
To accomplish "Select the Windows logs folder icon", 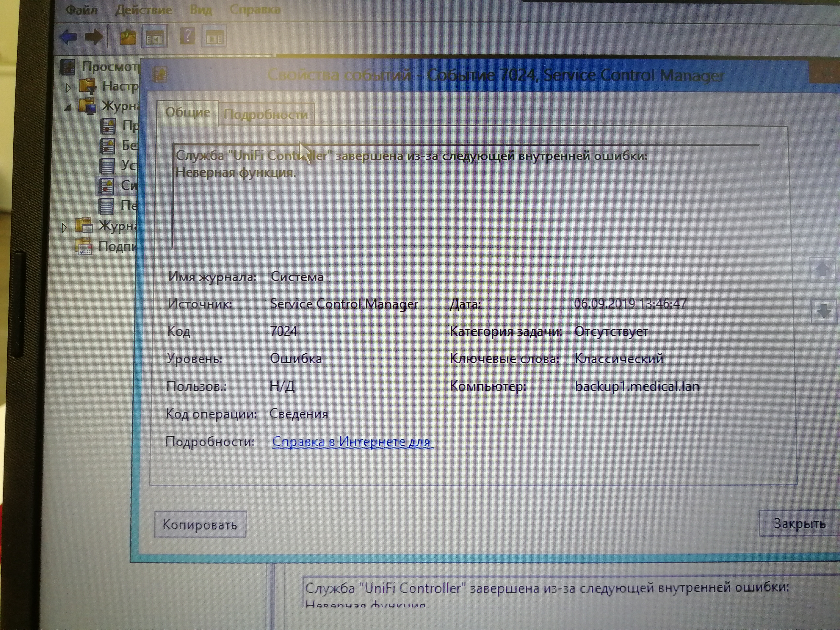I will click(x=87, y=106).
